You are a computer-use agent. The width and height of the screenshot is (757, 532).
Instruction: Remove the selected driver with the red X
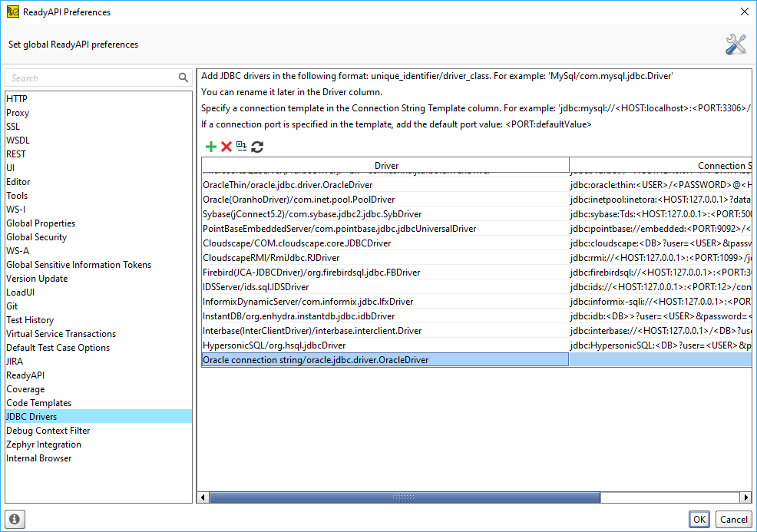coord(226,147)
